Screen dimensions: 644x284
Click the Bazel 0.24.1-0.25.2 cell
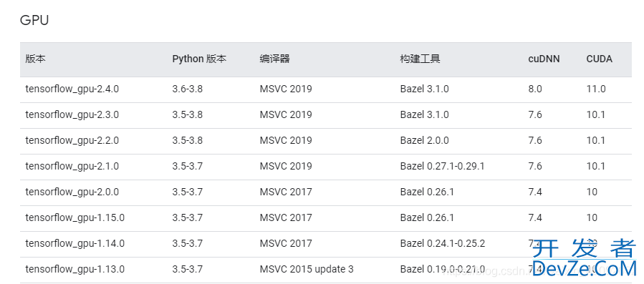[x=443, y=244]
